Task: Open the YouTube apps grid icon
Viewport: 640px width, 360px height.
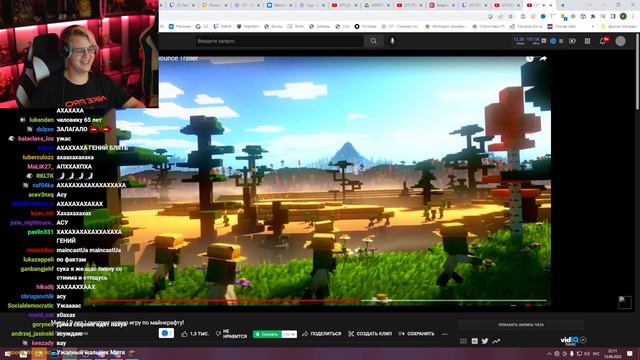Action: click(x=587, y=41)
